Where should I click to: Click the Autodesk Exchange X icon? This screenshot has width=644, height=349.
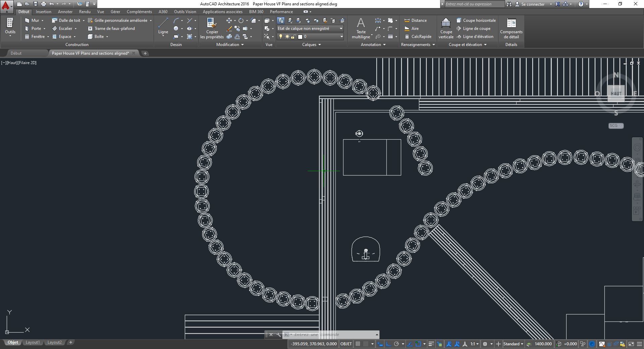pyautogui.click(x=557, y=4)
